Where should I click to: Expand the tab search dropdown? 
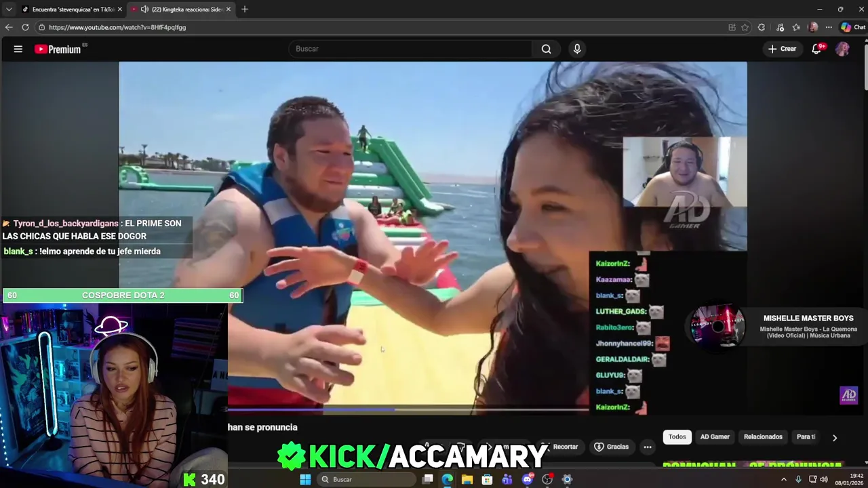(9, 9)
